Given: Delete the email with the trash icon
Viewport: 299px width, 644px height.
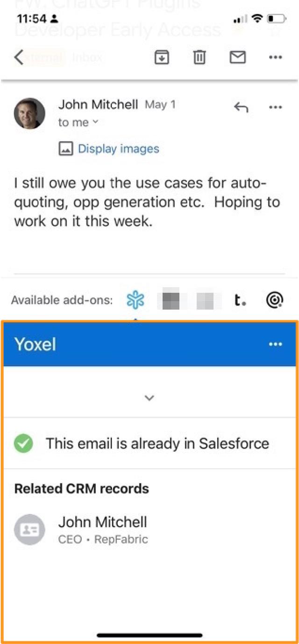Looking at the screenshot, I should coord(199,58).
